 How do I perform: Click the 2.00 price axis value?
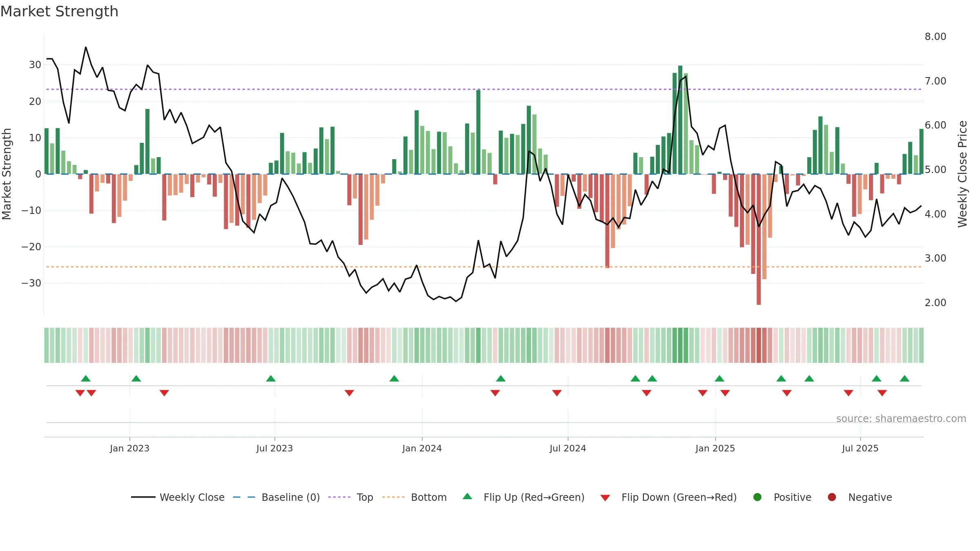click(935, 302)
